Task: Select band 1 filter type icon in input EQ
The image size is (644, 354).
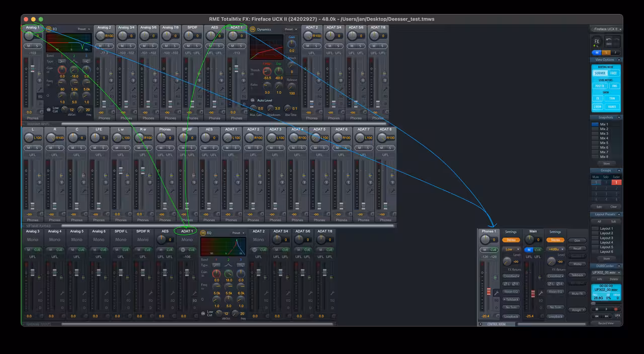Action: tap(62, 61)
